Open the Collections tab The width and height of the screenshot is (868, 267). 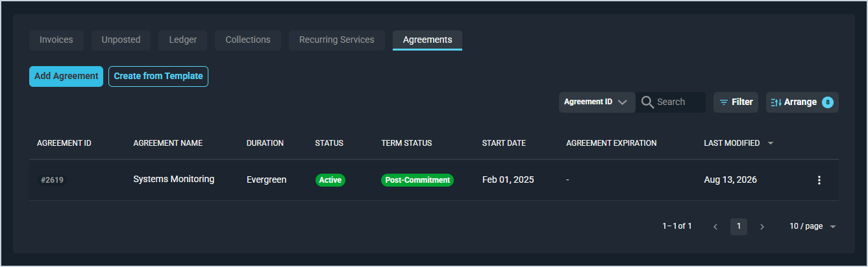click(248, 40)
